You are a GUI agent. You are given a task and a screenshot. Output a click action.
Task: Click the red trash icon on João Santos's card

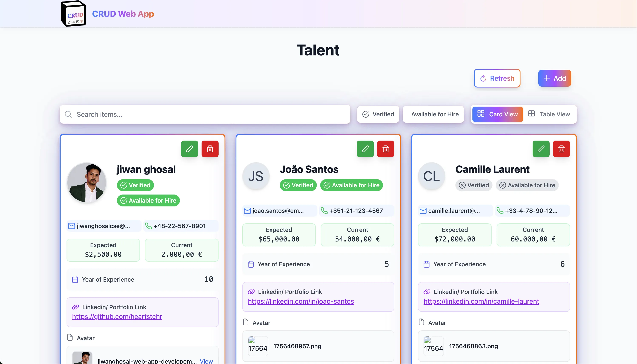[x=385, y=149]
